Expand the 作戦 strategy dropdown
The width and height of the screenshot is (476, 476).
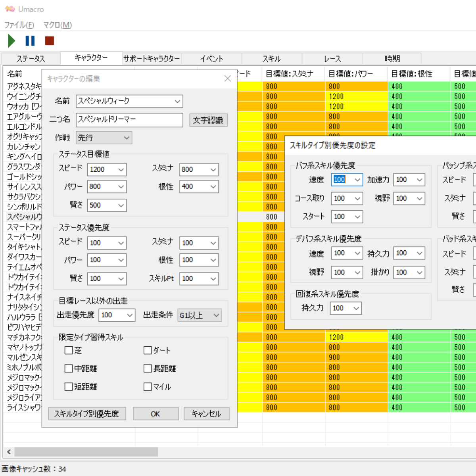127,138
